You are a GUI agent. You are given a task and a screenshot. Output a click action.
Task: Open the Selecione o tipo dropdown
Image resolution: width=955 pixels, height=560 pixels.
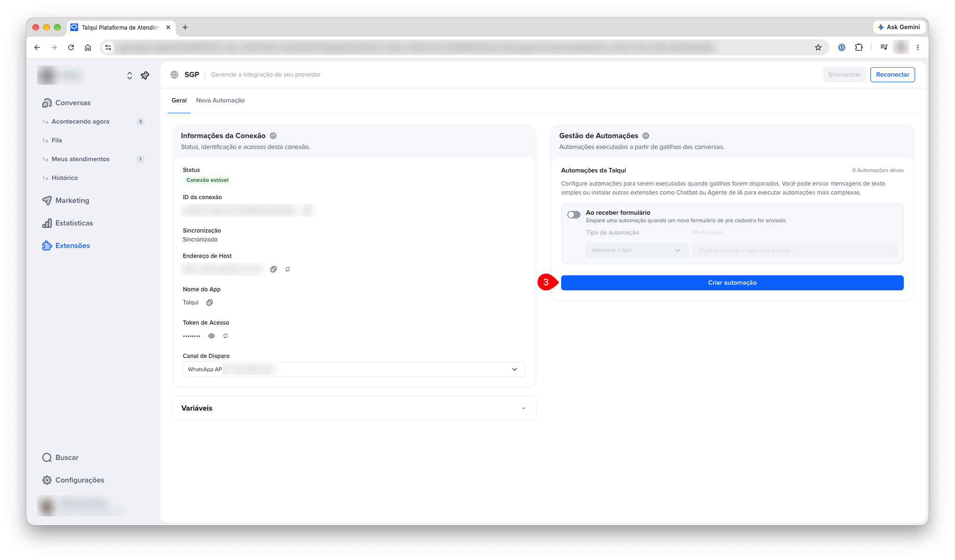[637, 250]
